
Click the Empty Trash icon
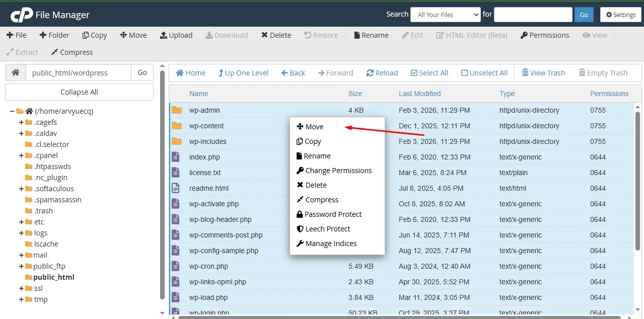coord(603,72)
